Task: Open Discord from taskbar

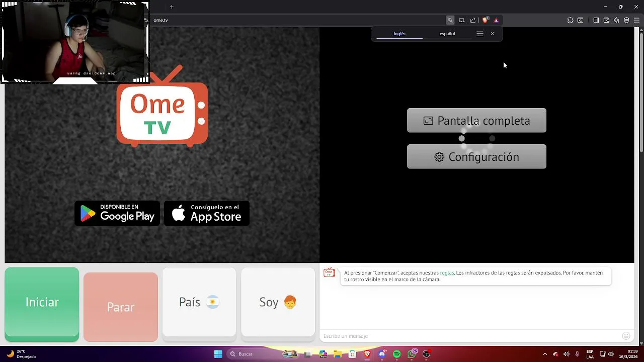Action: [382, 354]
